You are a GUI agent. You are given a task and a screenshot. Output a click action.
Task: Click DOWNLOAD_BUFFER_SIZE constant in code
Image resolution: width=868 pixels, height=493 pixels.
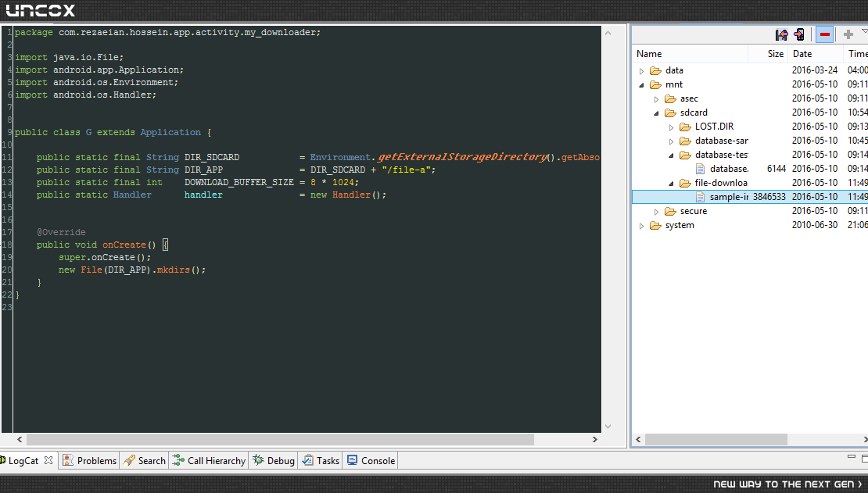click(x=239, y=182)
